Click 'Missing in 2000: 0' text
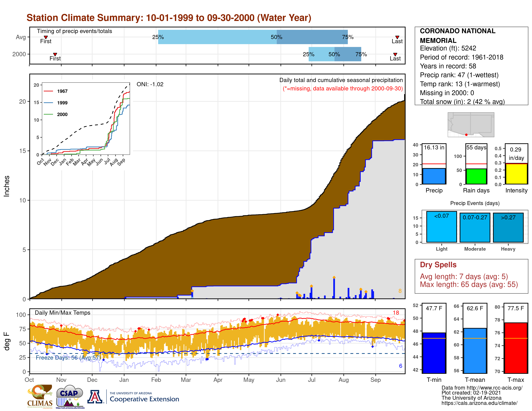532x411 pixels. click(x=447, y=93)
